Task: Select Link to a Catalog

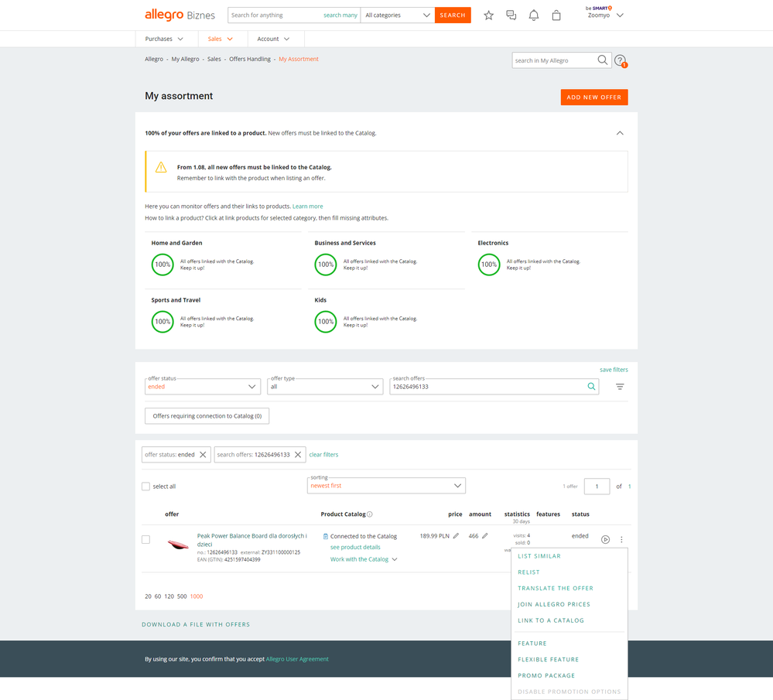Action: [x=551, y=620]
